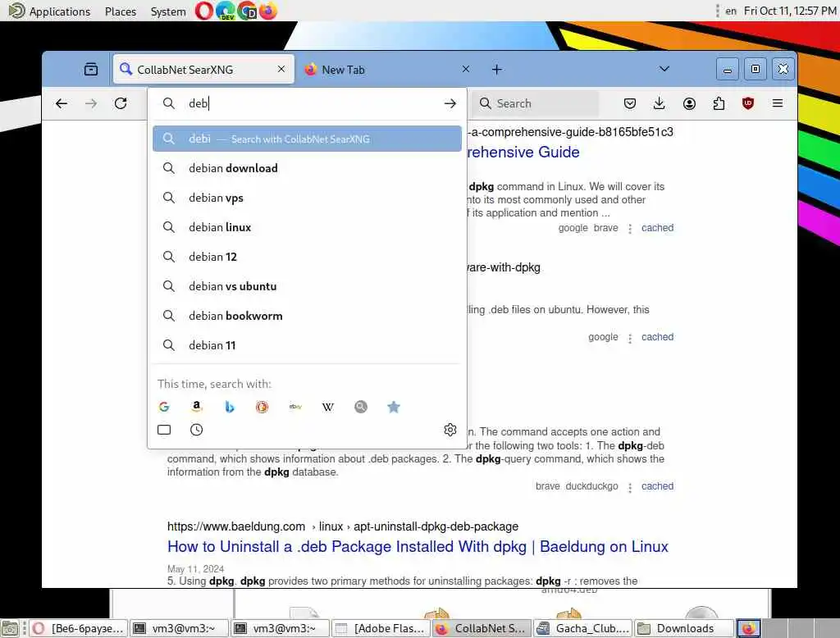The width and height of the screenshot is (840, 638).
Task: Switch to CollabNet SearXNG tab
Action: pos(203,69)
